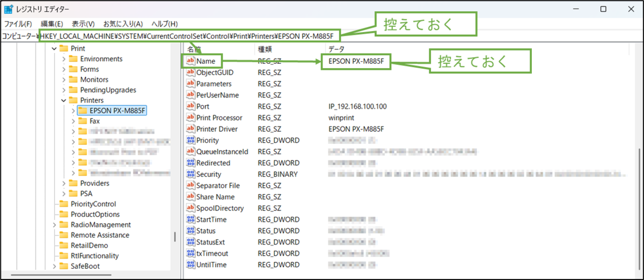The image size is (644, 280).
Task: Expand the EPSON PX-M885F printer key
Action: point(73,110)
